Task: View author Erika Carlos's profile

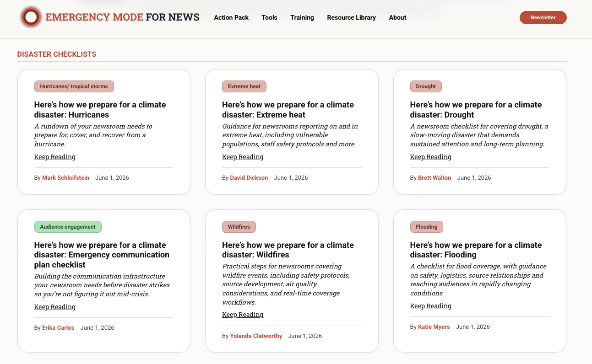Action: tap(58, 328)
